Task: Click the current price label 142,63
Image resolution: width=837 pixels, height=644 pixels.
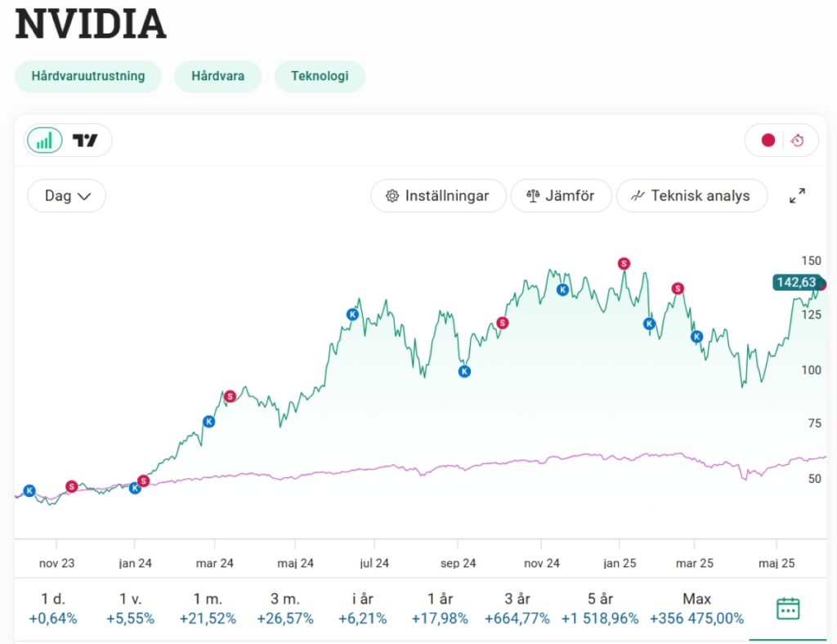Action: tap(796, 282)
